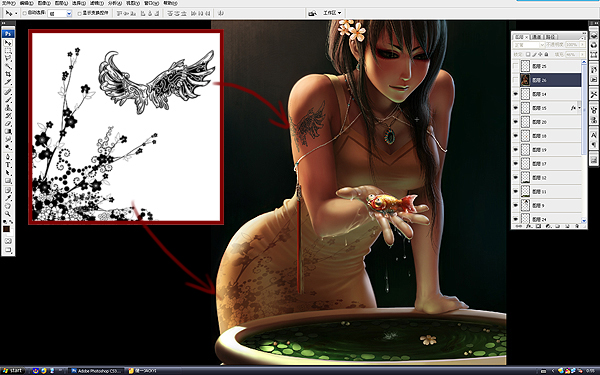Viewport: 600px width, 375px height.
Task: Switch to the Channels tab
Action: [x=537, y=37]
